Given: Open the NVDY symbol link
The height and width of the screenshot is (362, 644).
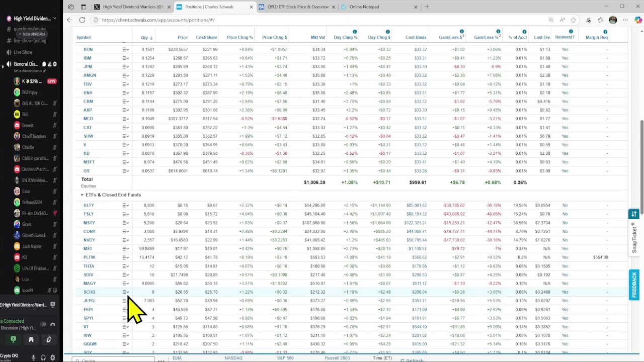Looking at the screenshot, I should (x=89, y=240).
